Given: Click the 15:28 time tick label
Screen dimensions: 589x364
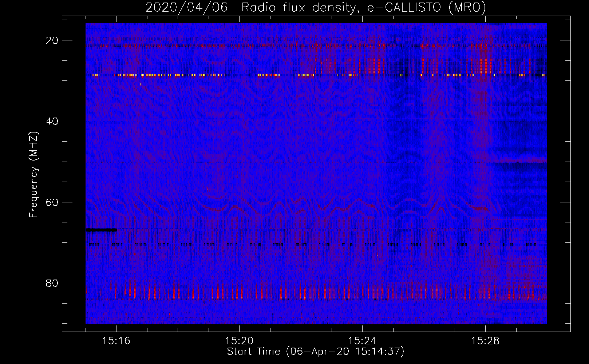Looking at the screenshot, I should (x=485, y=341).
